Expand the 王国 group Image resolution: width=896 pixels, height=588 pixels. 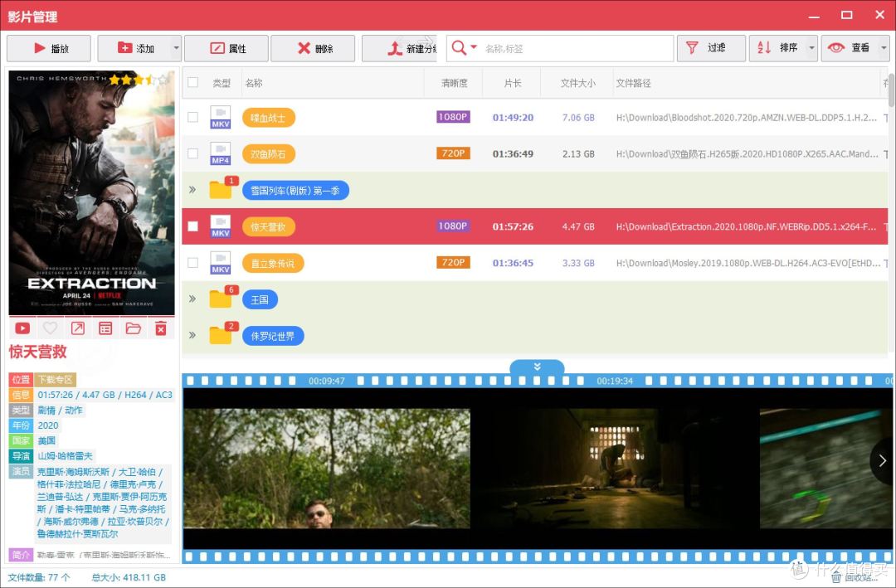click(x=192, y=299)
